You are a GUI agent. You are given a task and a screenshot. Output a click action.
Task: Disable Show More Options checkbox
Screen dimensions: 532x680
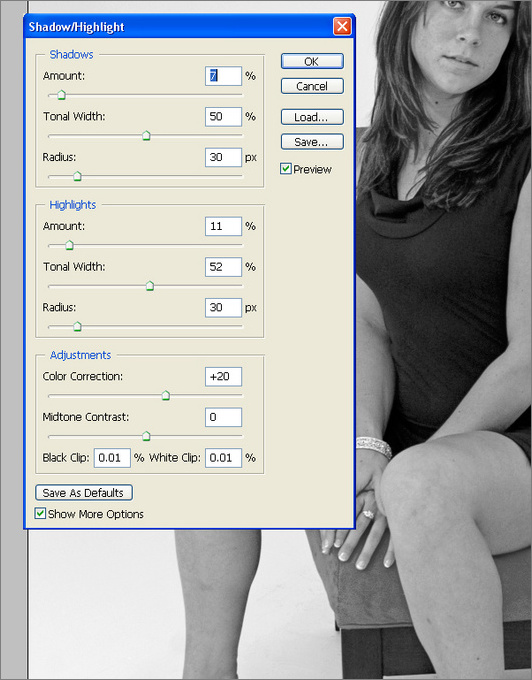point(40,513)
